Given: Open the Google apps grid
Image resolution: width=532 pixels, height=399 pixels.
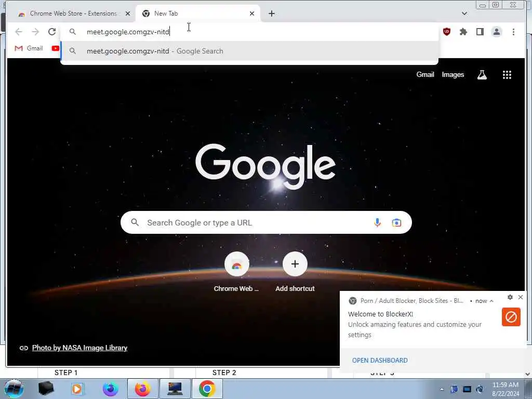Looking at the screenshot, I should pyautogui.click(x=507, y=75).
